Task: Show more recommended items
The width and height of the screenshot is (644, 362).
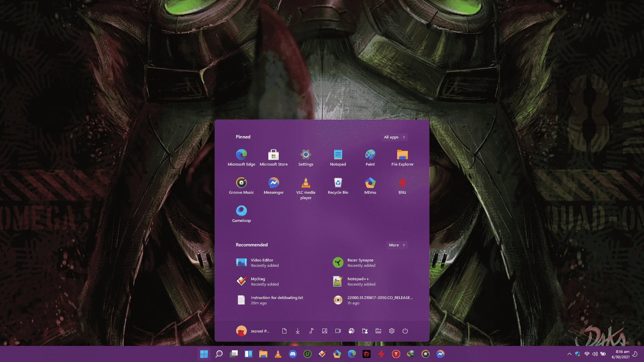Action: (x=397, y=245)
